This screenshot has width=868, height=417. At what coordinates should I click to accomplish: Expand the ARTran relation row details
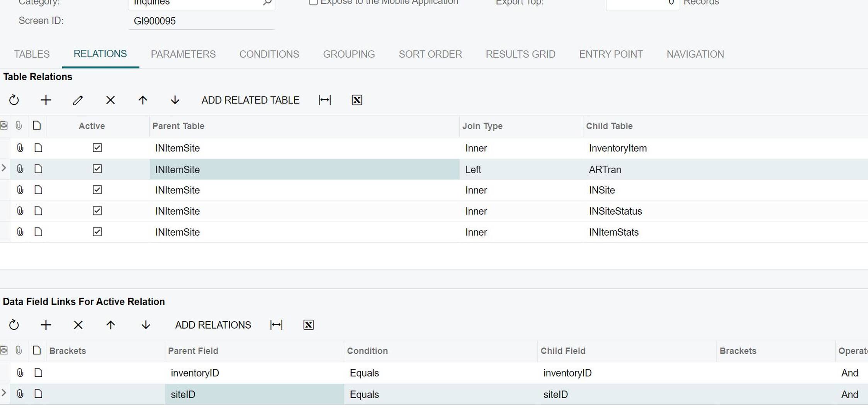tap(4, 168)
